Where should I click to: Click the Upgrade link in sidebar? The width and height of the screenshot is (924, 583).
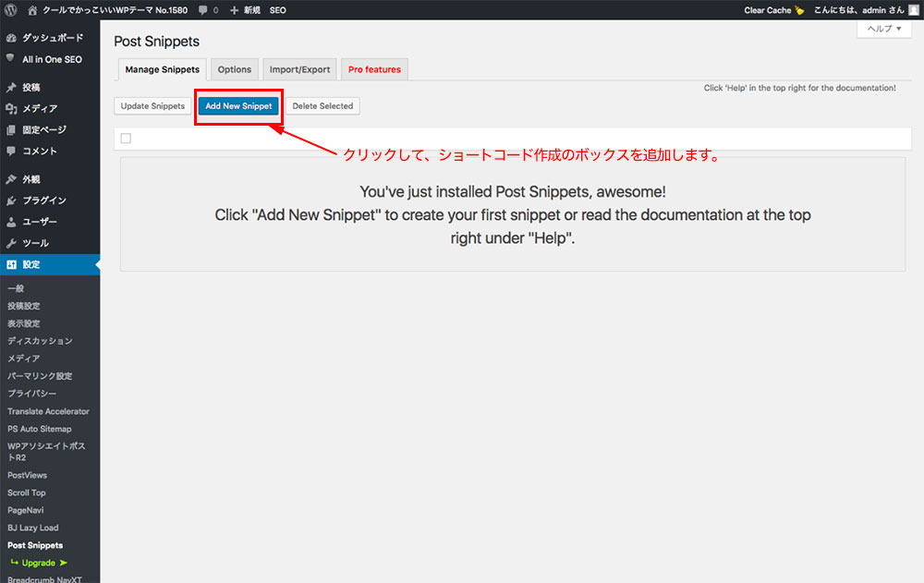[x=38, y=563]
